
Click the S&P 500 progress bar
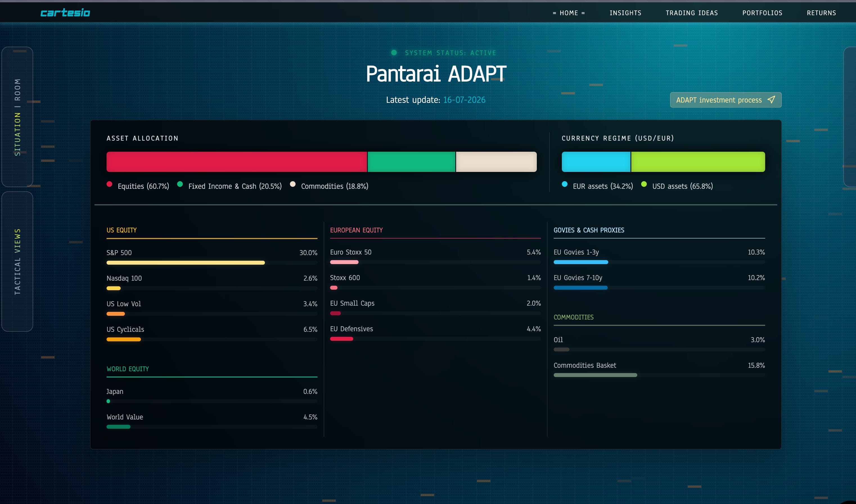(x=212, y=262)
